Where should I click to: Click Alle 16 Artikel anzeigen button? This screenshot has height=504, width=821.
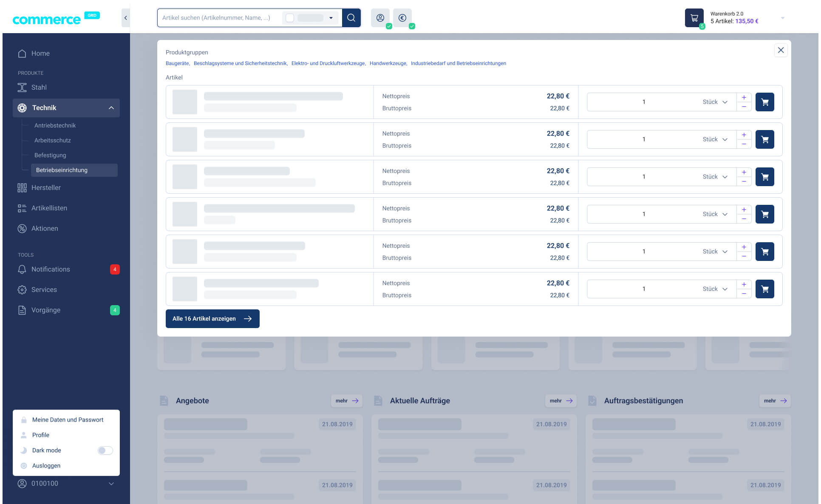(x=212, y=319)
